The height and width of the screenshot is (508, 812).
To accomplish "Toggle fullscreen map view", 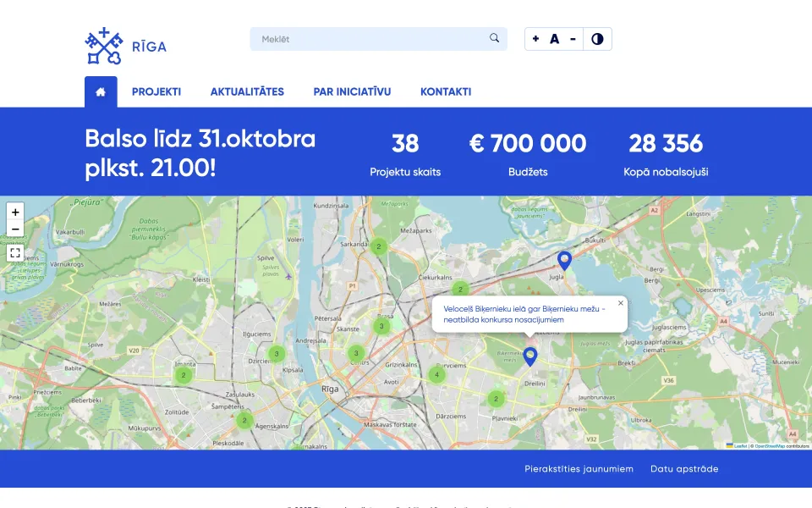I will tap(15, 253).
